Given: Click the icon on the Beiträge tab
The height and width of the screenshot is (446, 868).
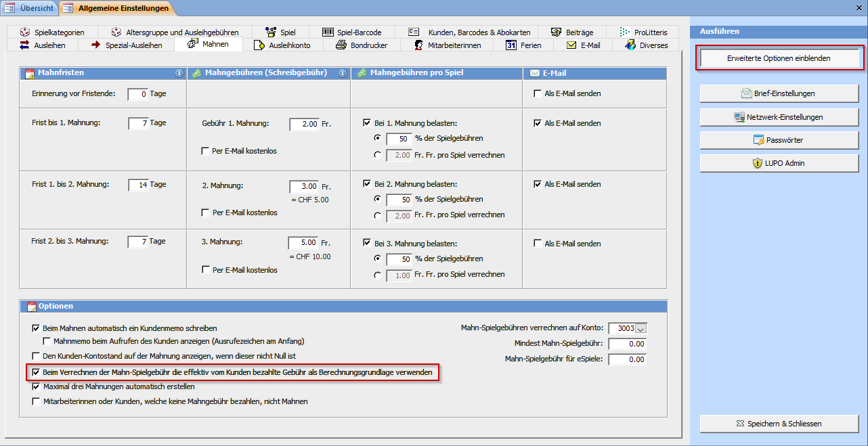Looking at the screenshot, I should click(556, 32).
